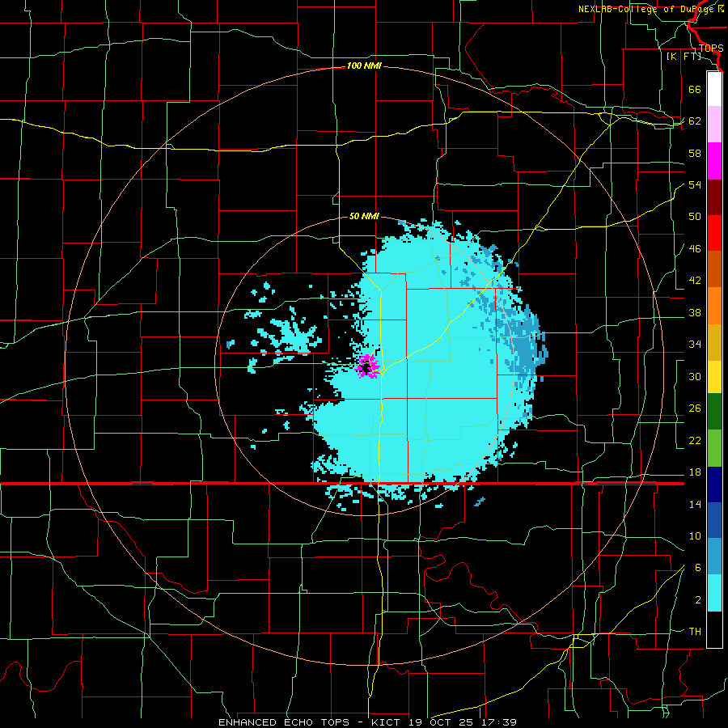Click the dark orange legend swatch
This screenshot has height=728, width=728.
[x=714, y=269]
